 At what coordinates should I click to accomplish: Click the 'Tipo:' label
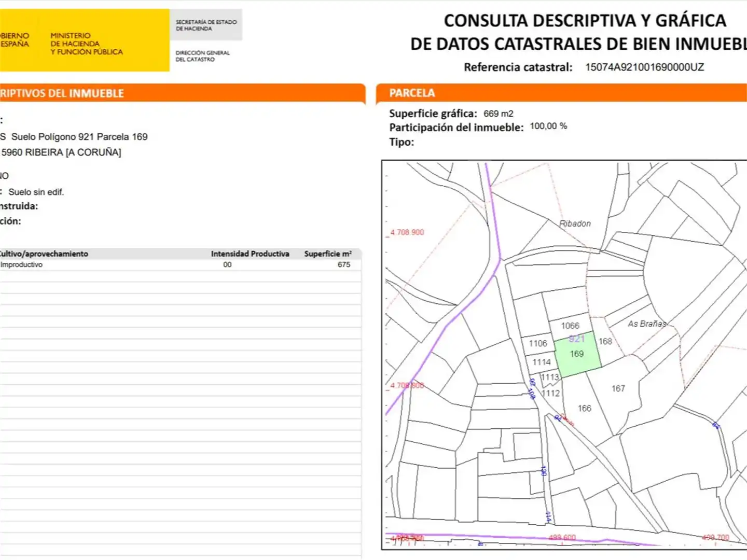pos(402,142)
